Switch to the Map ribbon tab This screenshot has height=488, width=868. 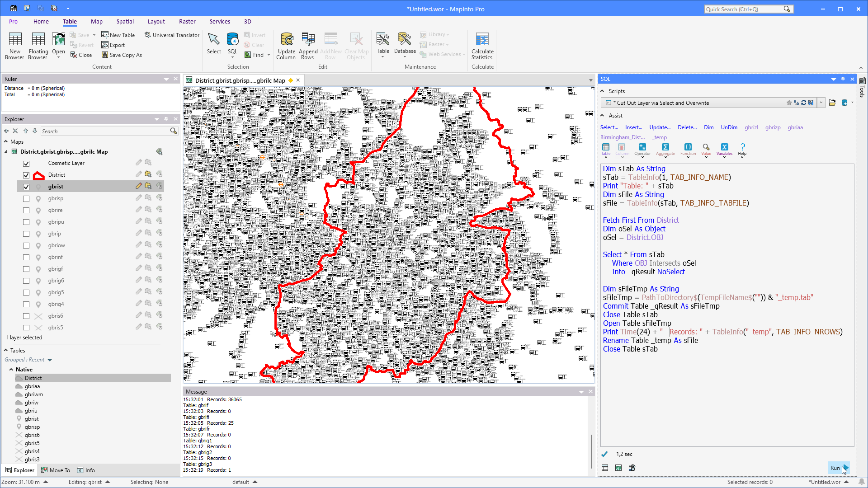click(96, 21)
